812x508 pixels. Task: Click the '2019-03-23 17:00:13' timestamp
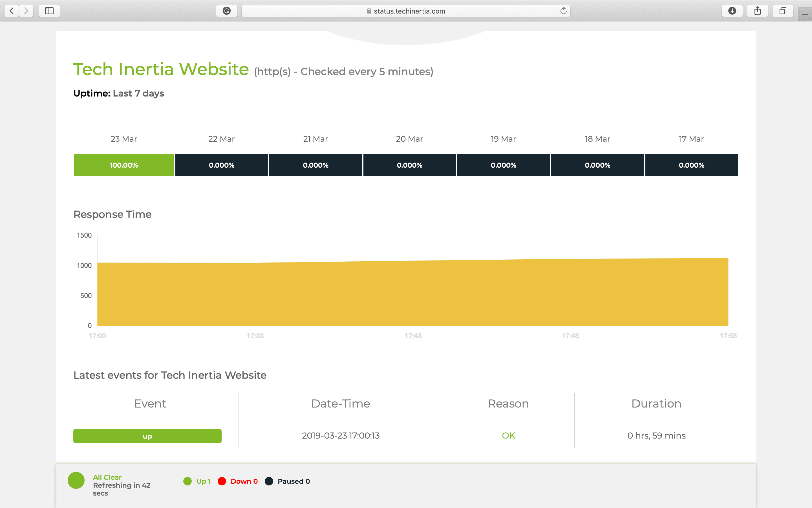point(341,435)
